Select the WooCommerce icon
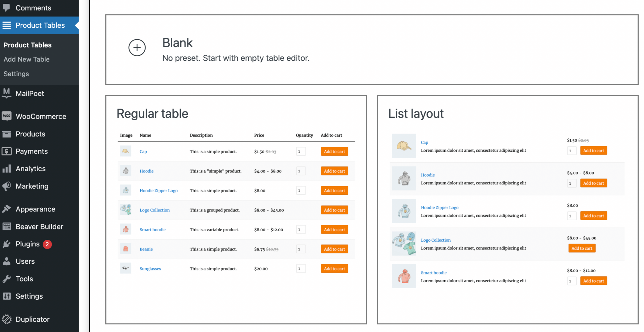 [x=7, y=116]
